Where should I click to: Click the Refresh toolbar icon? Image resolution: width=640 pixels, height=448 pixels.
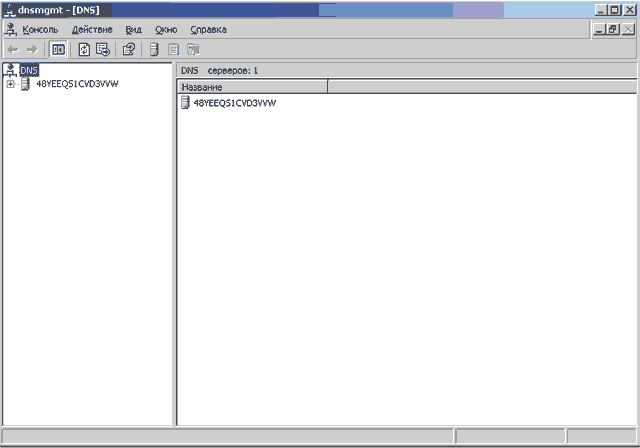click(x=84, y=50)
